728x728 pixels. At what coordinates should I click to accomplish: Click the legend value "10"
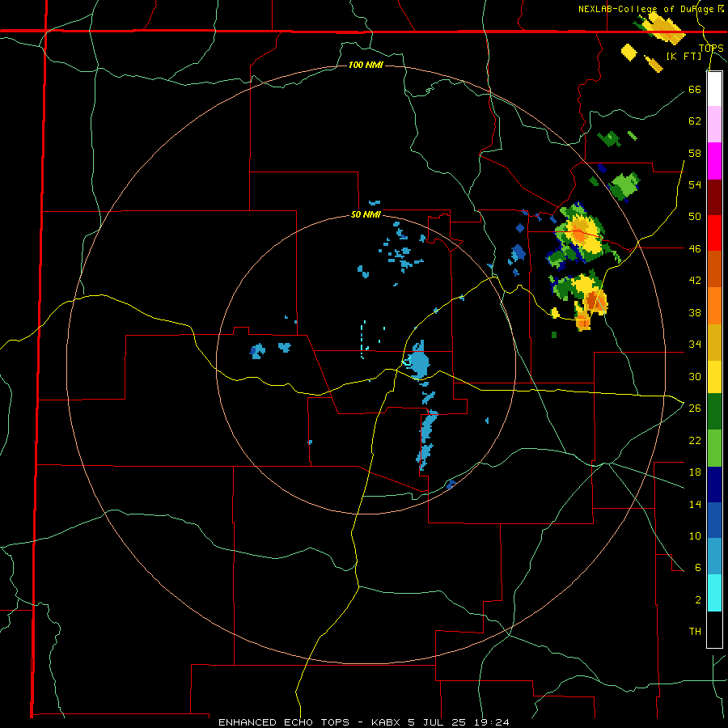click(x=695, y=536)
